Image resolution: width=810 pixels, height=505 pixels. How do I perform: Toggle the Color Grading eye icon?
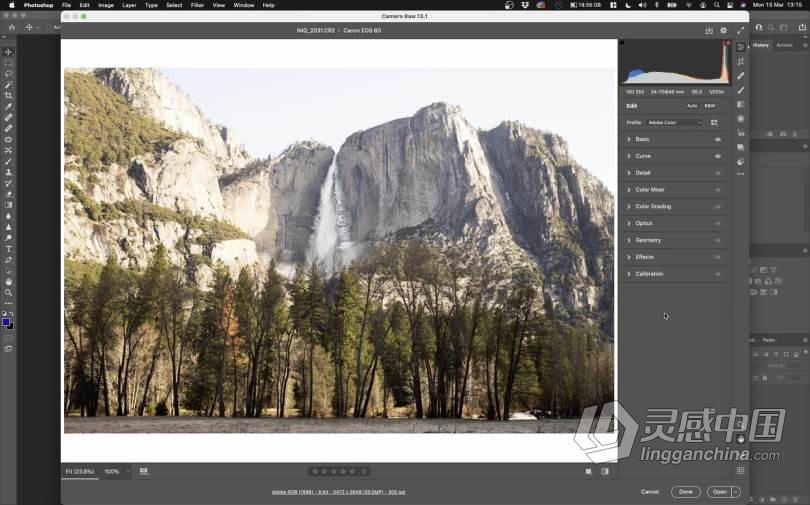718,207
